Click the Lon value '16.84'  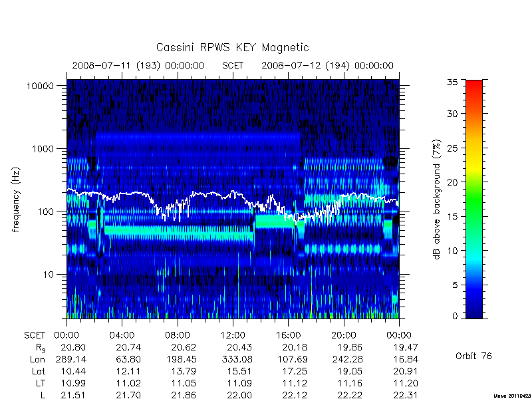coord(406,359)
